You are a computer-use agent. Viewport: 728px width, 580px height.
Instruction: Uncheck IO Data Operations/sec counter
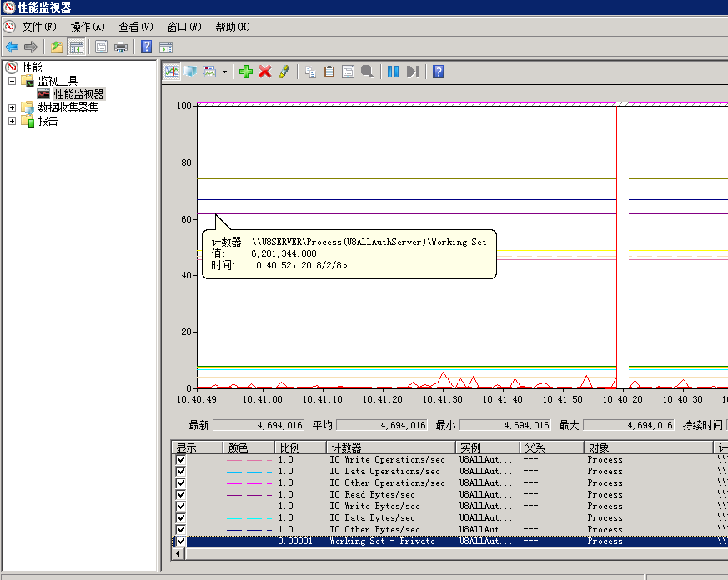[181, 472]
